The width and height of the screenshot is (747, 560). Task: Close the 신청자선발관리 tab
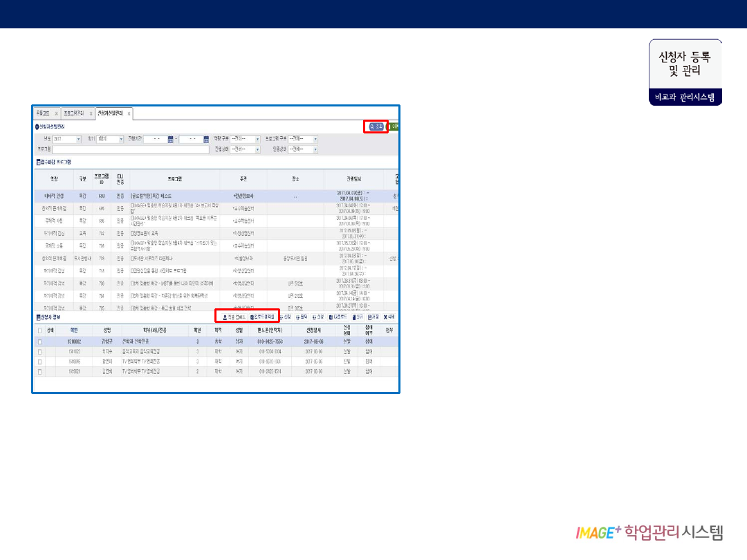point(129,113)
